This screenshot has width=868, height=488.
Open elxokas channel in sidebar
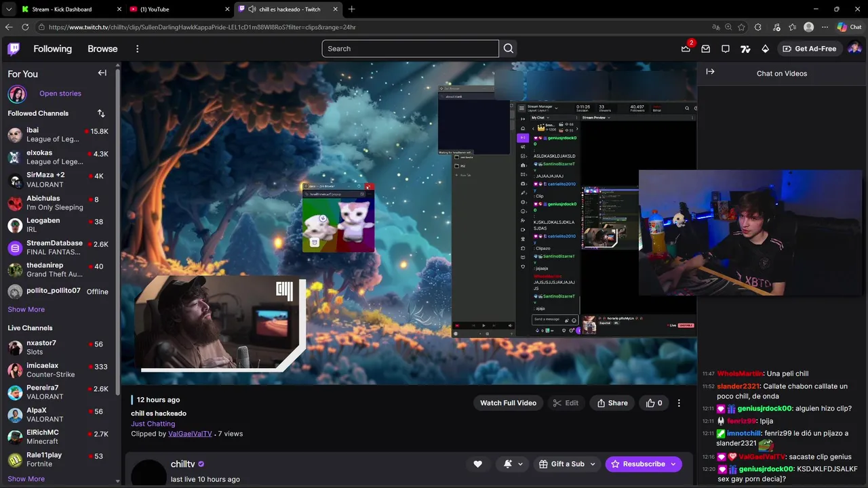(58, 157)
